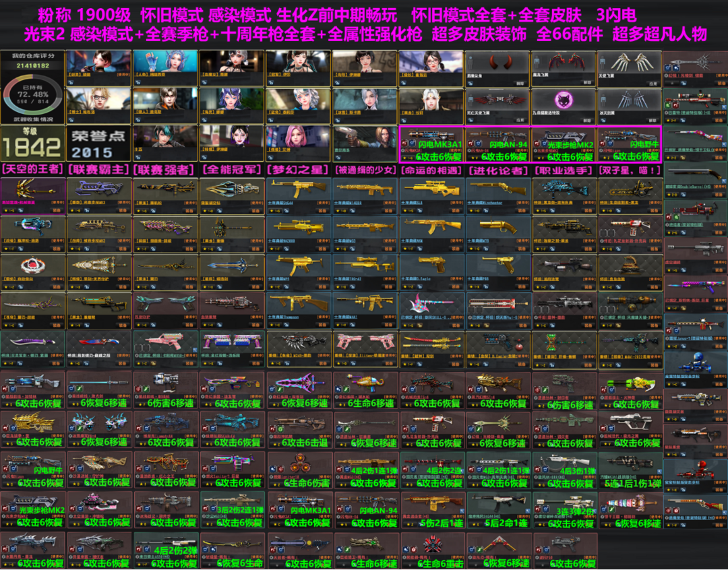Click 闪电AN-94 in the pink-framed group
Screen dimensions: 728x570
coord(497,144)
